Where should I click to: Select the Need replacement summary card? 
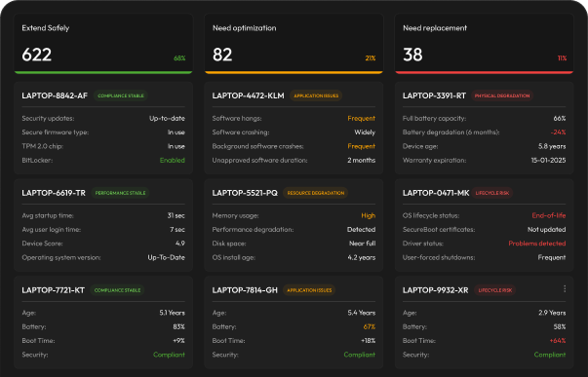[484, 44]
